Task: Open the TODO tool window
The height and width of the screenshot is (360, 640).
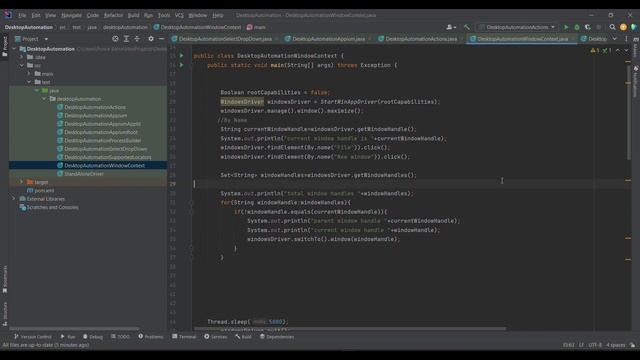Action: (x=120, y=337)
